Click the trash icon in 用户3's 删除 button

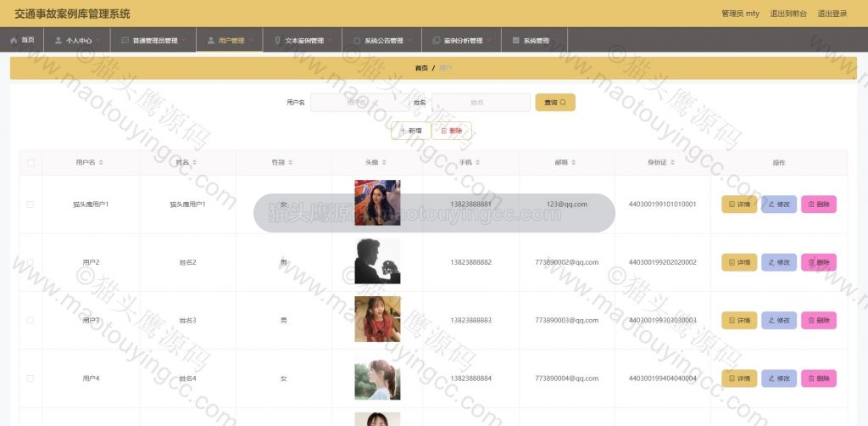tap(811, 320)
